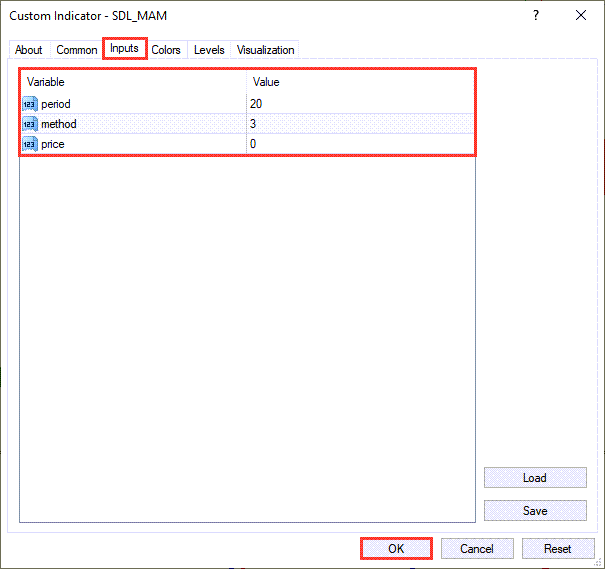Image resolution: width=605 pixels, height=569 pixels.
Task: Open the Visualization tab
Action: [266, 50]
